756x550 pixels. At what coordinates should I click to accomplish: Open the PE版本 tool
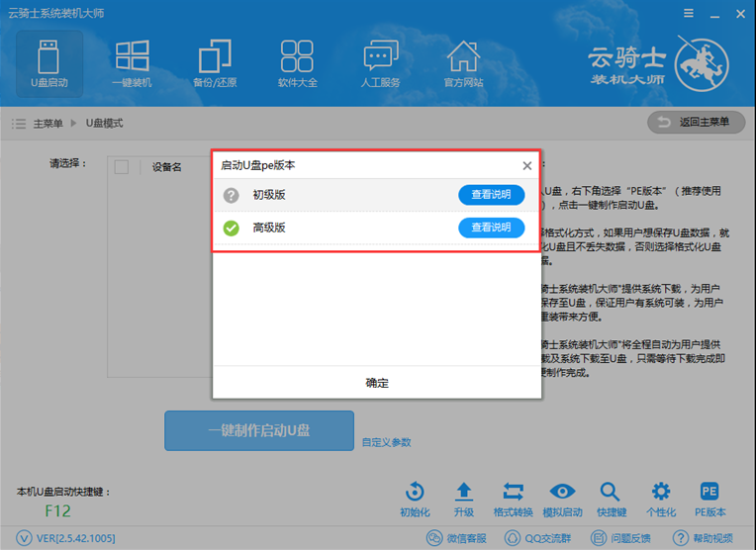pyautogui.click(x=709, y=500)
